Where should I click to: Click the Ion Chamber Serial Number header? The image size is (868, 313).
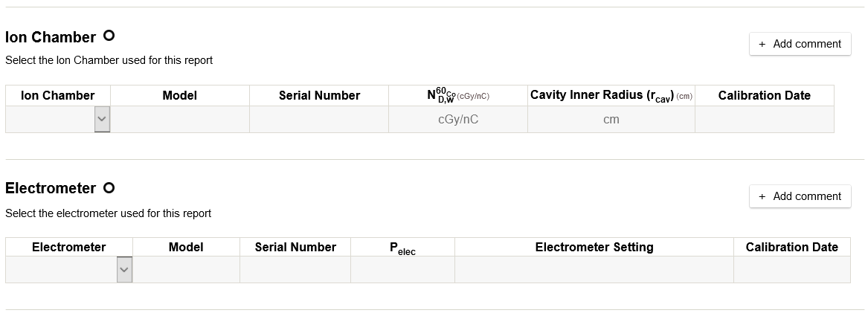point(318,95)
